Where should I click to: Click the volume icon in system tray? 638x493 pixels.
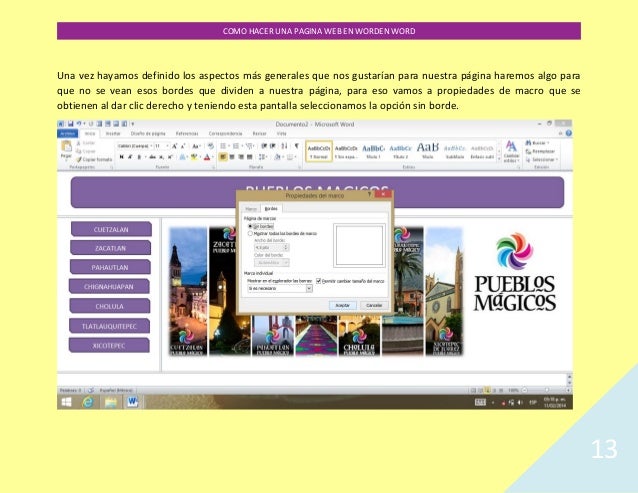point(520,403)
